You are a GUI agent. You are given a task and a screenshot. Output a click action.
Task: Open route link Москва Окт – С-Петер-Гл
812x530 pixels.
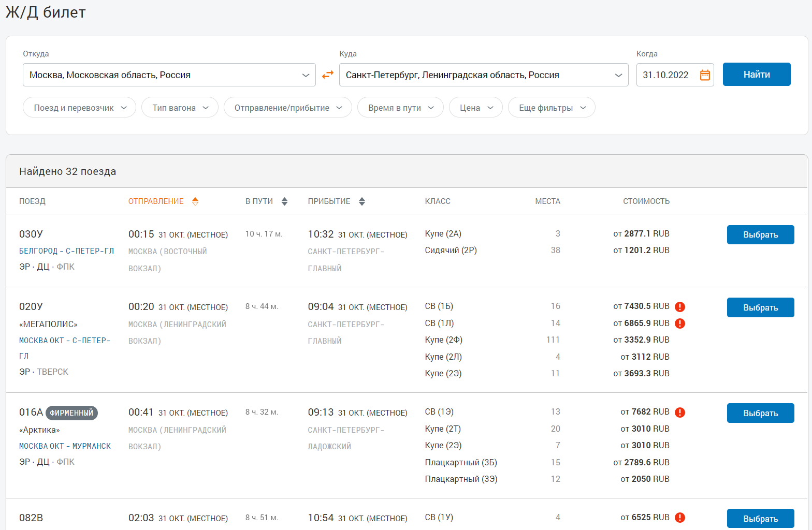point(65,348)
